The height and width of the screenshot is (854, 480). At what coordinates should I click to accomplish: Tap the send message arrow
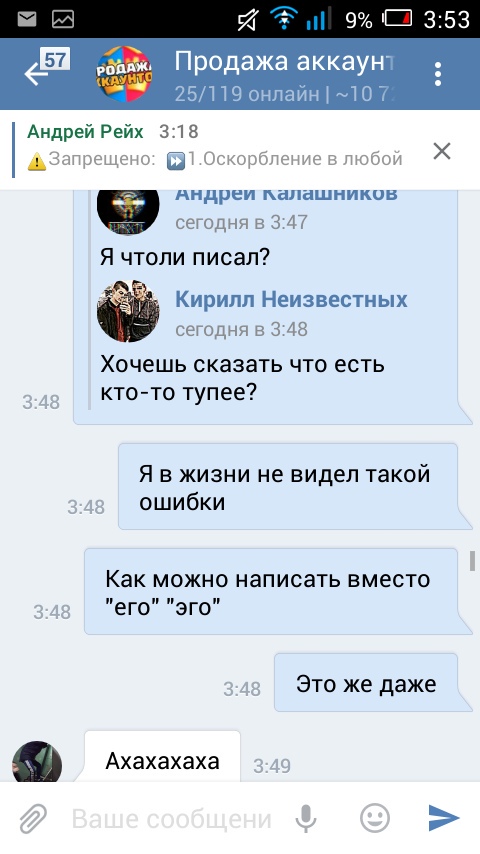point(443,818)
